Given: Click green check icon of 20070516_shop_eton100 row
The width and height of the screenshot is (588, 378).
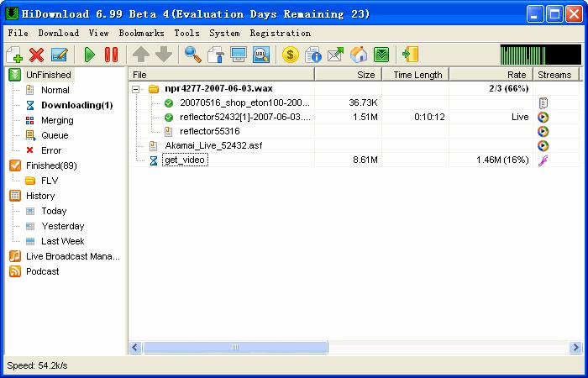Looking at the screenshot, I should [x=169, y=103].
